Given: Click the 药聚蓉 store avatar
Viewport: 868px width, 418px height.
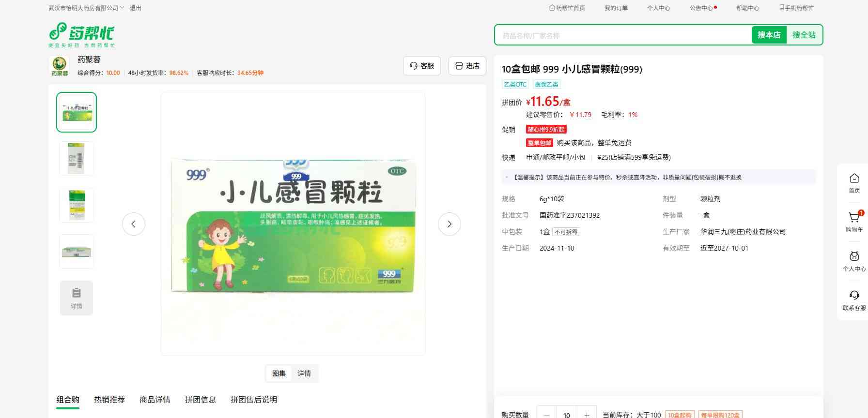Looking at the screenshot, I should [60, 66].
